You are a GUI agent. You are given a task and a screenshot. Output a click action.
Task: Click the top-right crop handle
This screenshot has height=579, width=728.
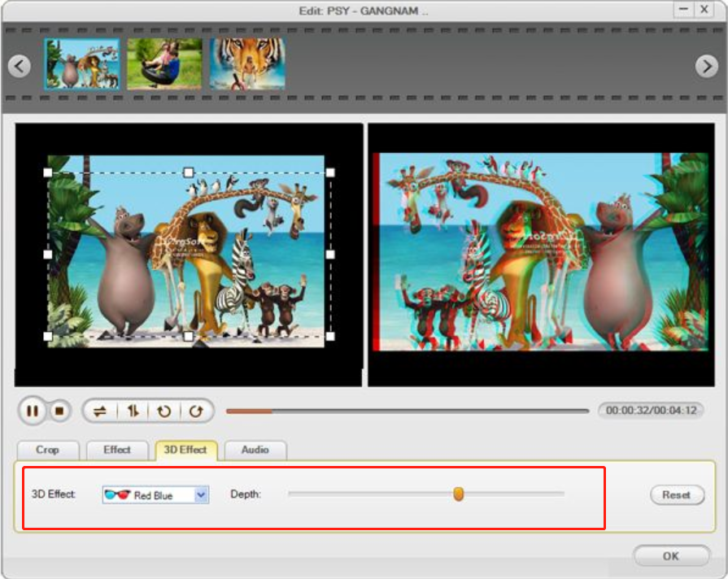tap(330, 172)
